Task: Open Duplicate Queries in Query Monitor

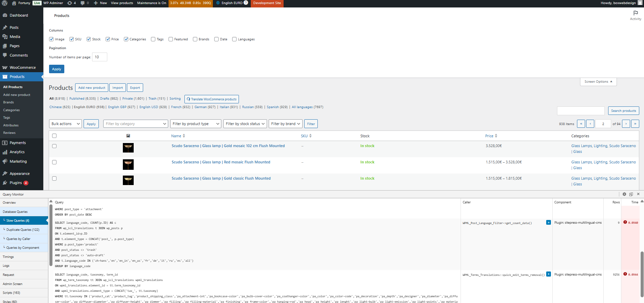Action: (23, 230)
